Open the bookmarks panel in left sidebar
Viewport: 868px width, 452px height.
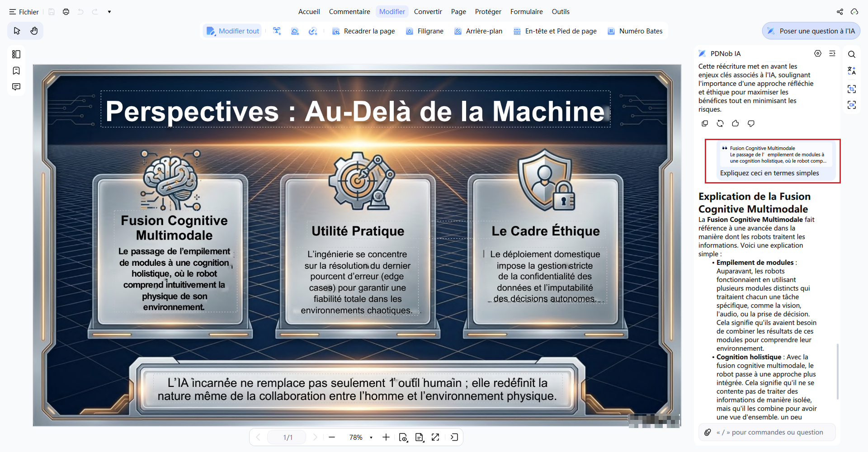tap(16, 71)
